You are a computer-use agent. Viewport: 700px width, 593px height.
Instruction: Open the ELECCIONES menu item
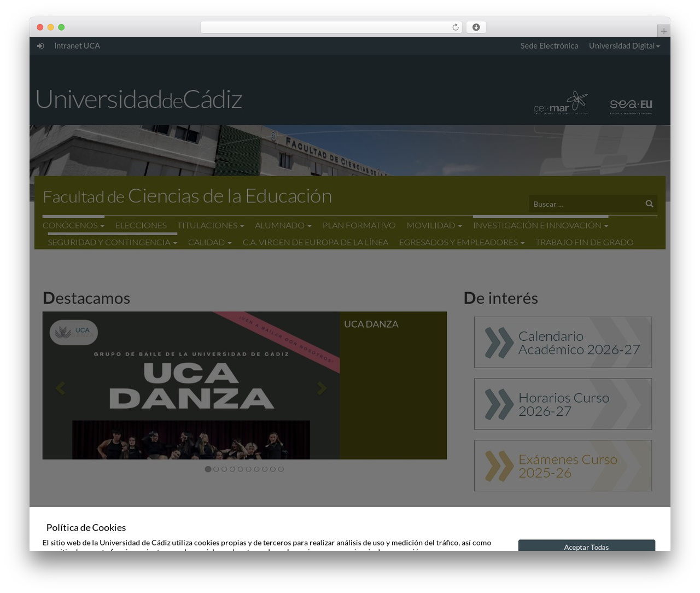point(141,225)
